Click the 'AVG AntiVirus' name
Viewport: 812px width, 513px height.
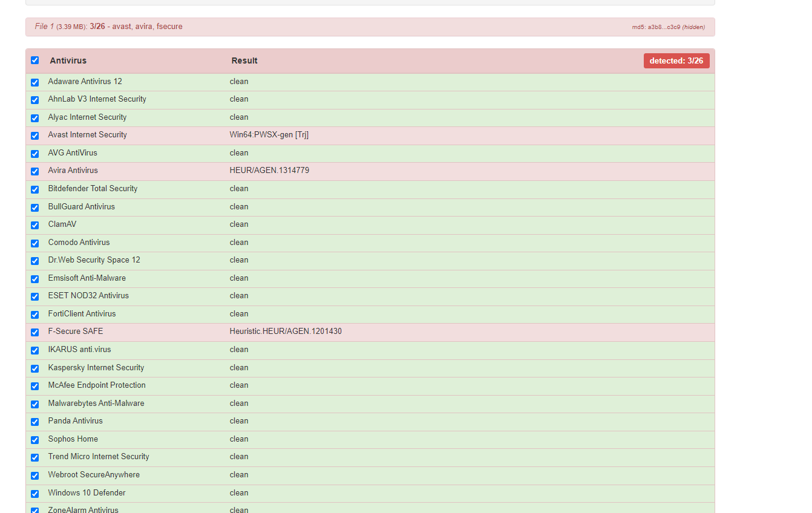[73, 153]
